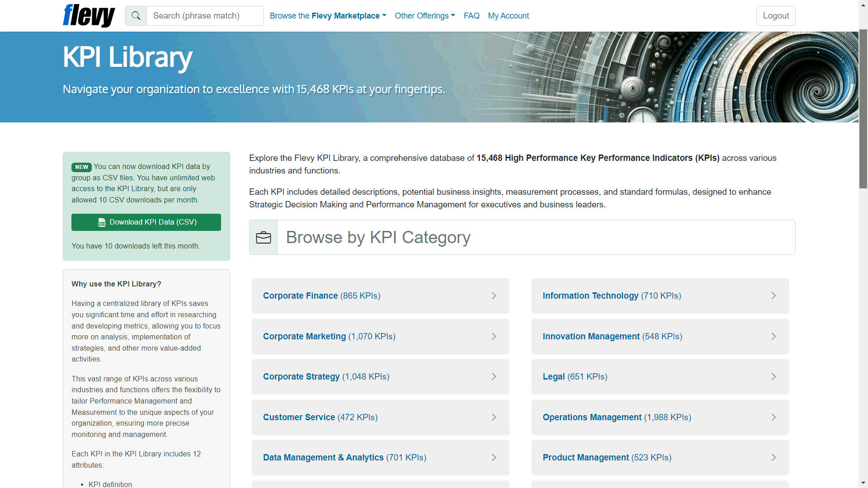Focus the Search (phrase match) field
This screenshot has width=868, height=488.
click(x=205, y=16)
